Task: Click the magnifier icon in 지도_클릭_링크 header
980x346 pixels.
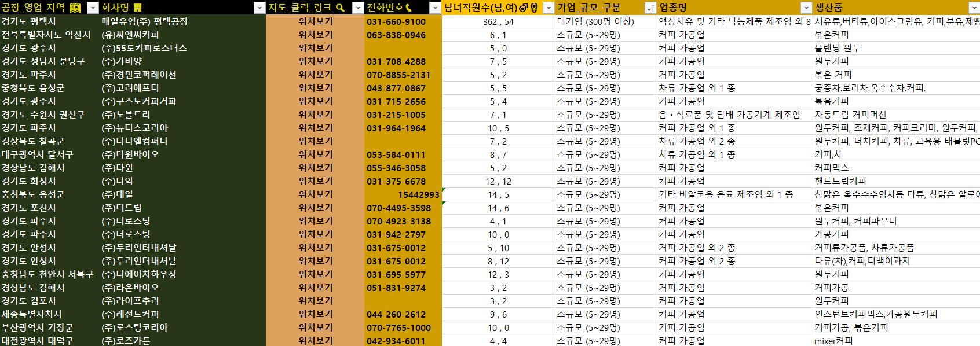Action: tap(341, 8)
